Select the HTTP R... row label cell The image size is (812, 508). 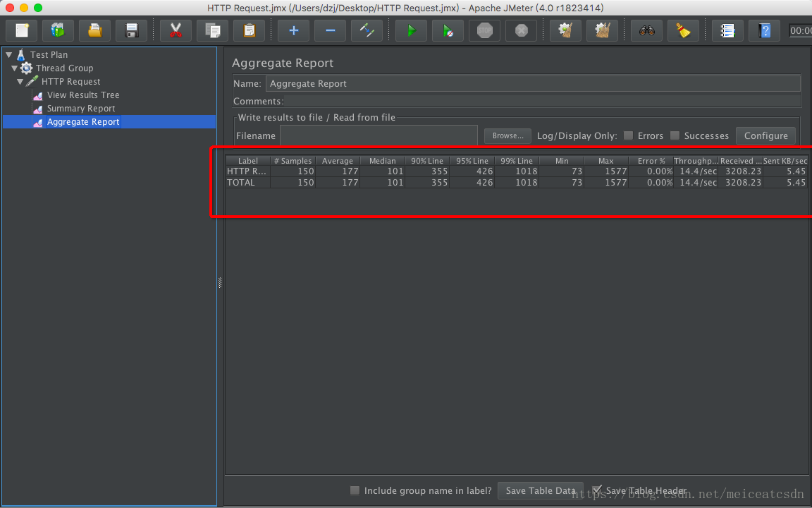pyautogui.click(x=248, y=171)
